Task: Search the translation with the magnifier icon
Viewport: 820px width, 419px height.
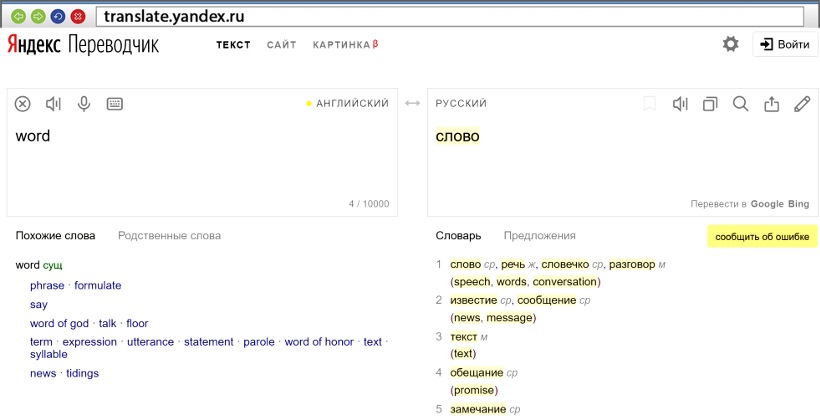Action: coord(741,104)
